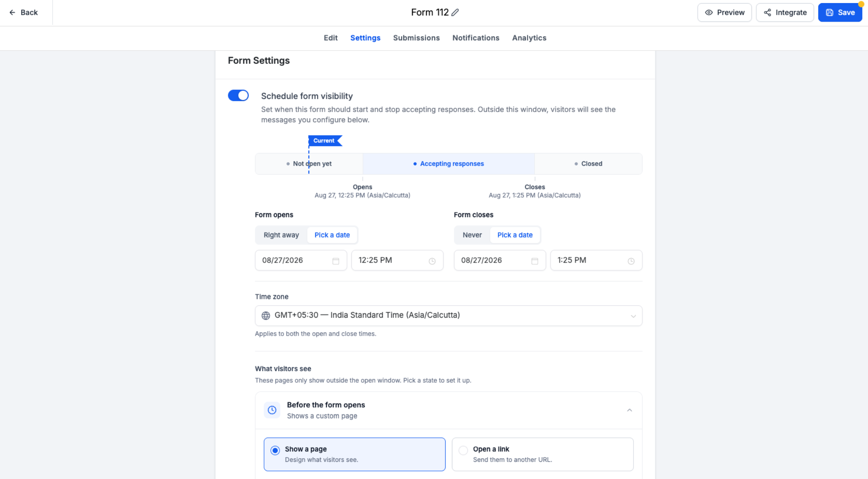
Task: Click the Form opens date field 08/27/2026
Action: pyautogui.click(x=301, y=260)
